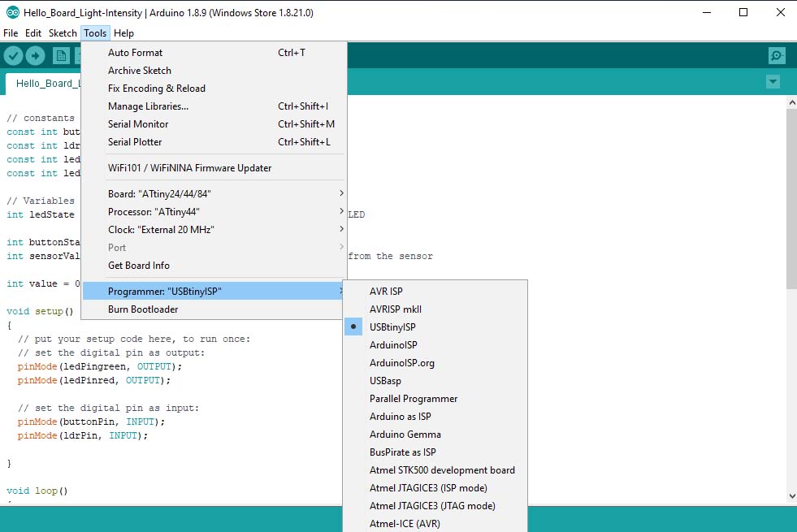797x532 pixels.
Task: Choose Archive Sketch
Action: (214, 71)
